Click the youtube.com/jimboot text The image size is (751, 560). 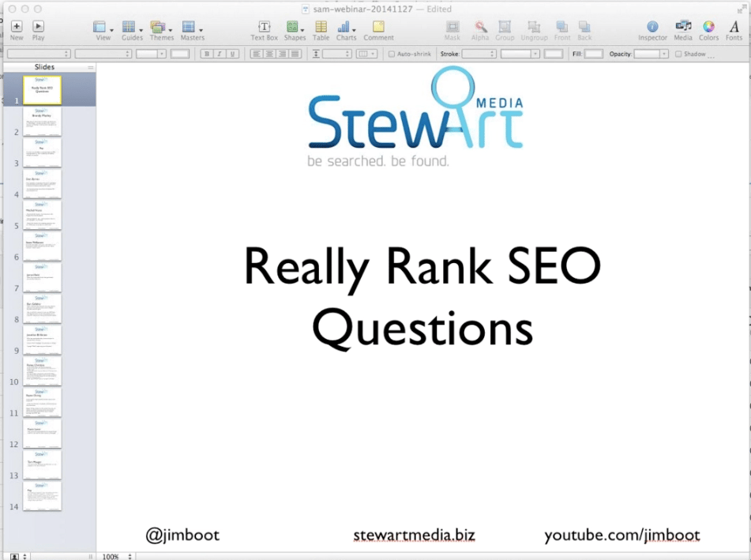click(x=622, y=535)
